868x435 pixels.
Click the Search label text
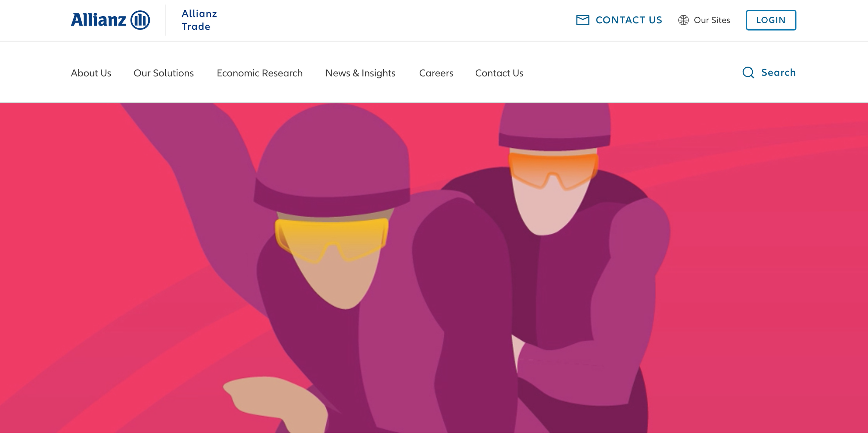point(778,72)
